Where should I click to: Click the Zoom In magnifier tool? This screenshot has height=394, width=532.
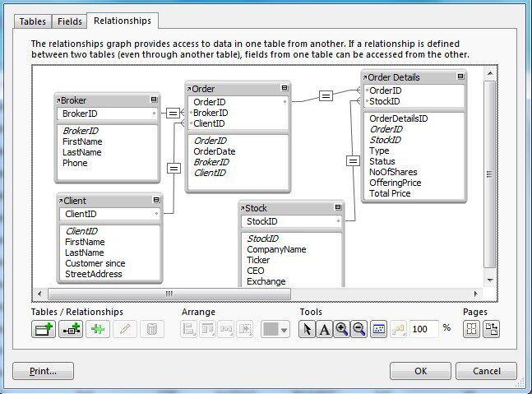[x=342, y=329]
